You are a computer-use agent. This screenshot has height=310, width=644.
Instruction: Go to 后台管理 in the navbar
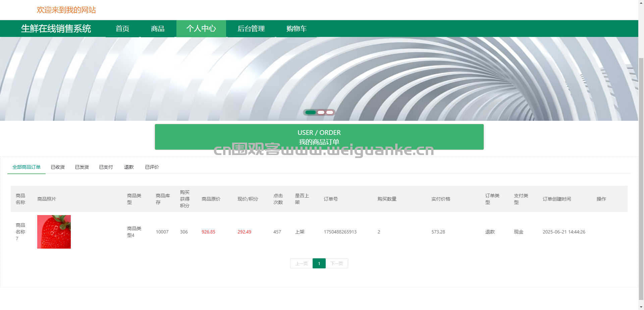(x=251, y=29)
